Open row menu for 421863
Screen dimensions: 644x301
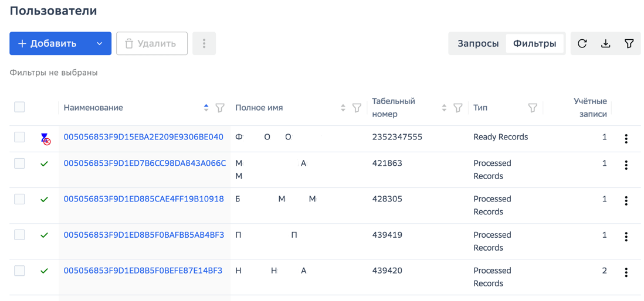coord(626,165)
